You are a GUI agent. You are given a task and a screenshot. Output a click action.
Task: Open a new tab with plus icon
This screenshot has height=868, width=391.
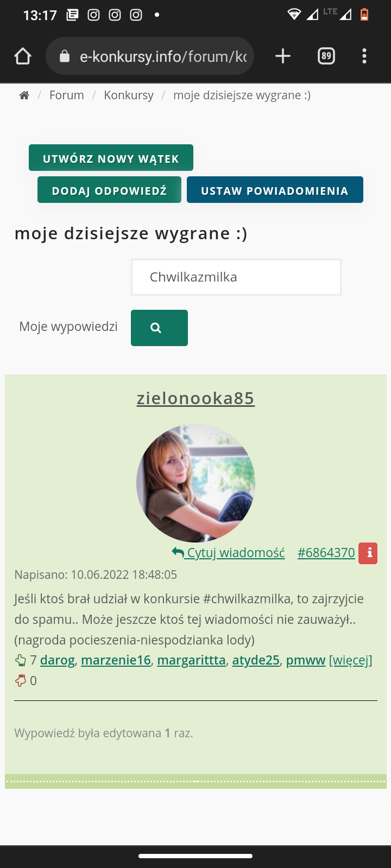click(283, 56)
